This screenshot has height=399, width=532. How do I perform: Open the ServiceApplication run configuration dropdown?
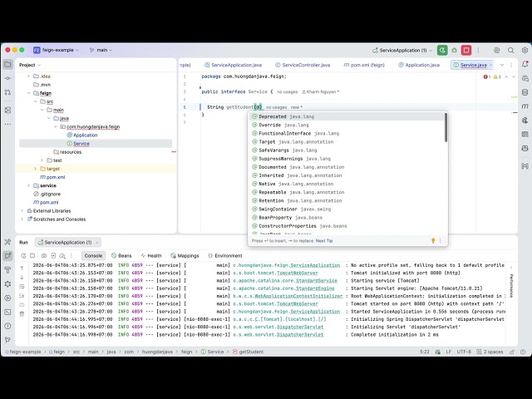[x=402, y=50]
